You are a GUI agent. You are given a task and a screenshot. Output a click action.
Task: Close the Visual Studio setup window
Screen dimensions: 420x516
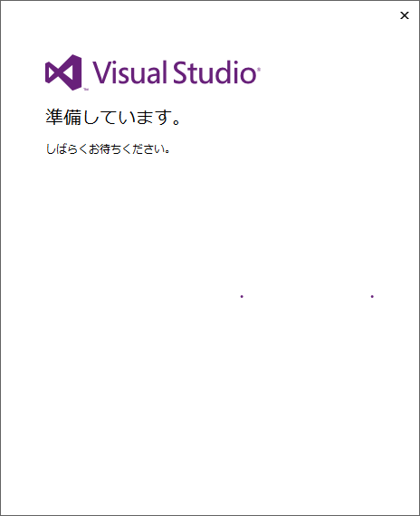[x=405, y=15]
